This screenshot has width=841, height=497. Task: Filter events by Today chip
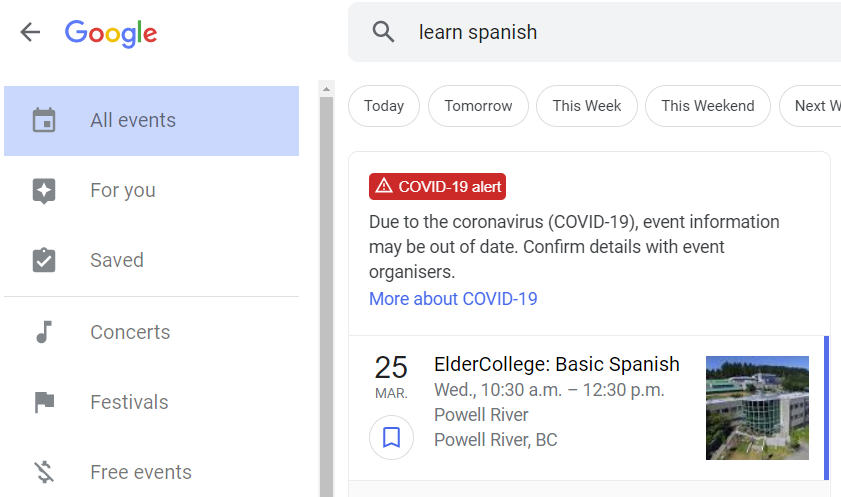coord(384,106)
